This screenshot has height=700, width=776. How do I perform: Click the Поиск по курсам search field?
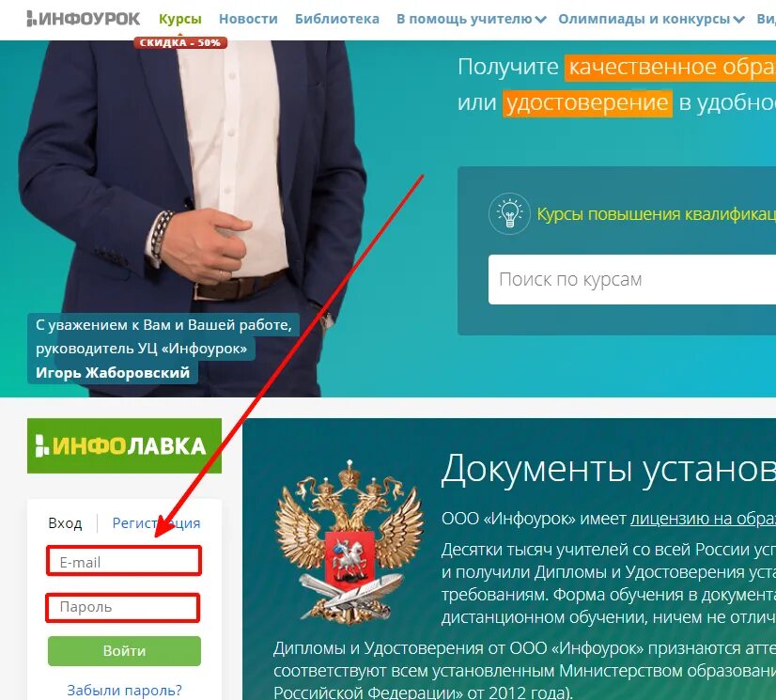click(x=632, y=280)
